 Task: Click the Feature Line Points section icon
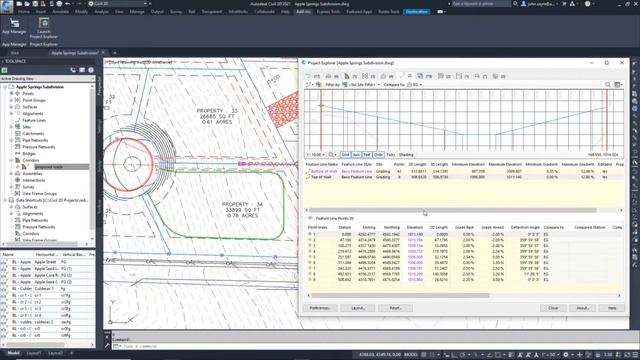(x=310, y=218)
